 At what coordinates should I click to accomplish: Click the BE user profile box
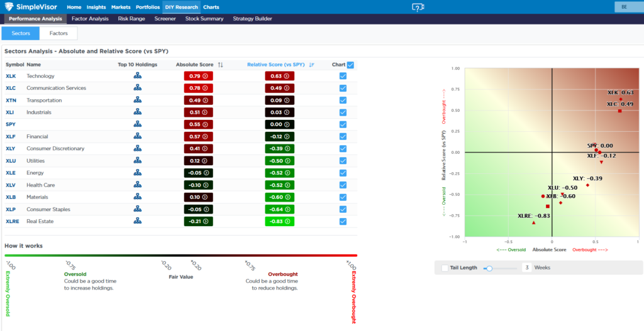click(x=624, y=7)
